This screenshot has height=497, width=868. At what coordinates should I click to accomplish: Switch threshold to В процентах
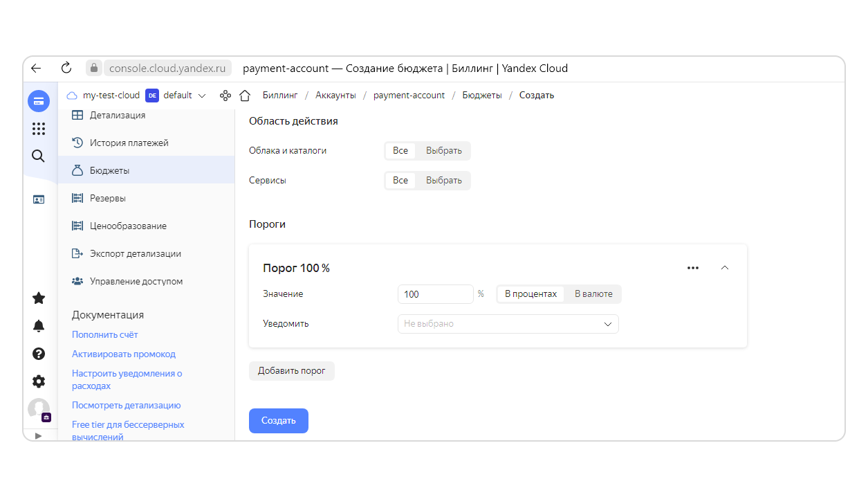click(530, 294)
